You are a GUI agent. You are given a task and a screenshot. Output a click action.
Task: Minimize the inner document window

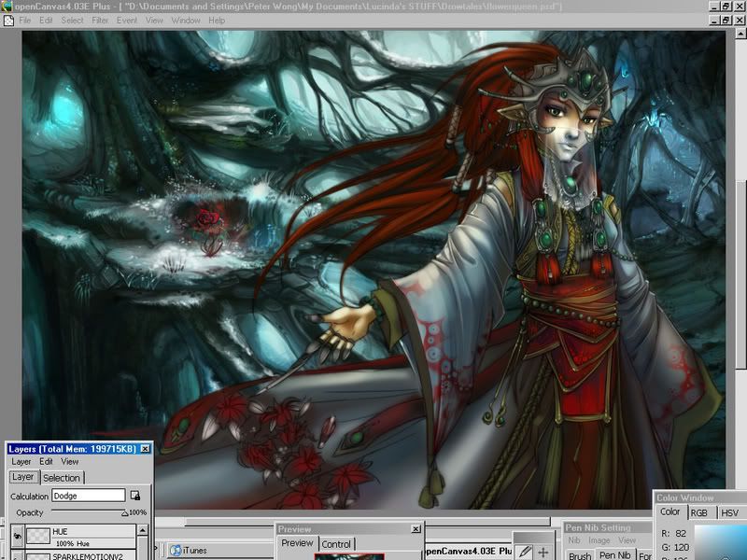(x=714, y=20)
